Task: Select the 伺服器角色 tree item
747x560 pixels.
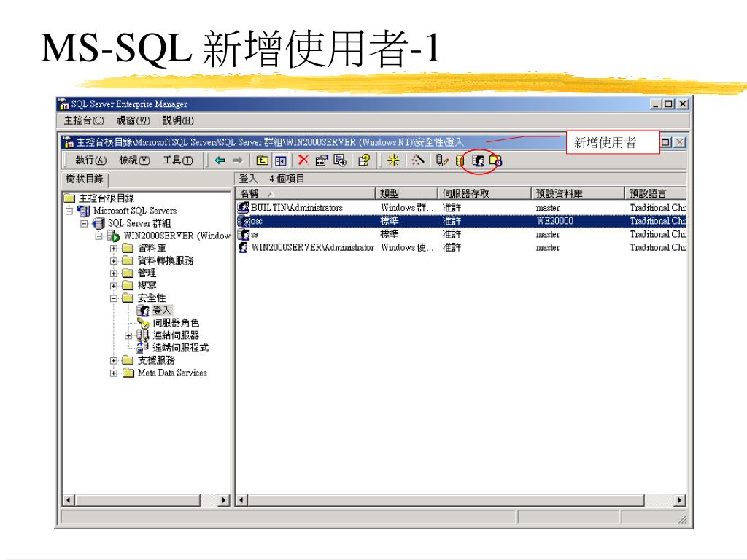Action: tap(175, 323)
